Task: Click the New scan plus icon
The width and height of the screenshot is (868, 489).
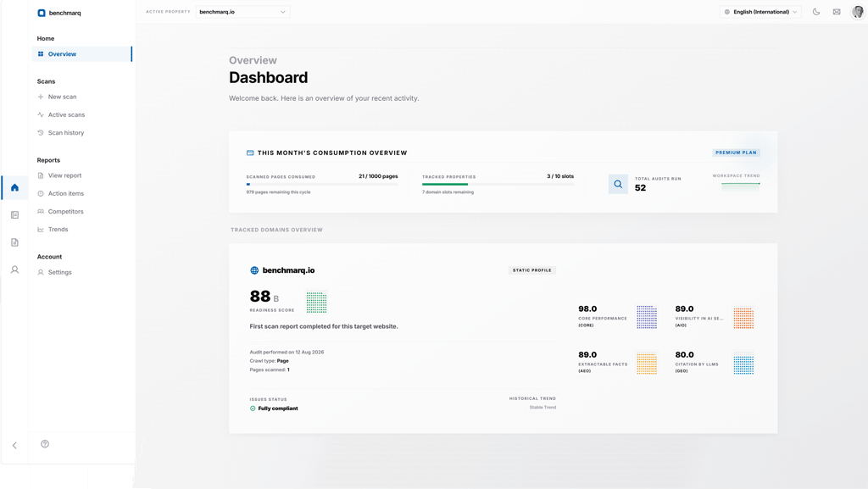Action: point(41,97)
